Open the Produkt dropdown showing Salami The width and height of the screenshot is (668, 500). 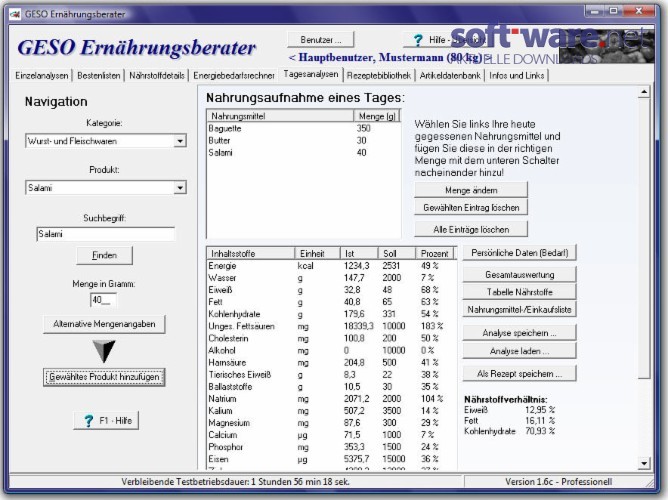[x=180, y=188]
